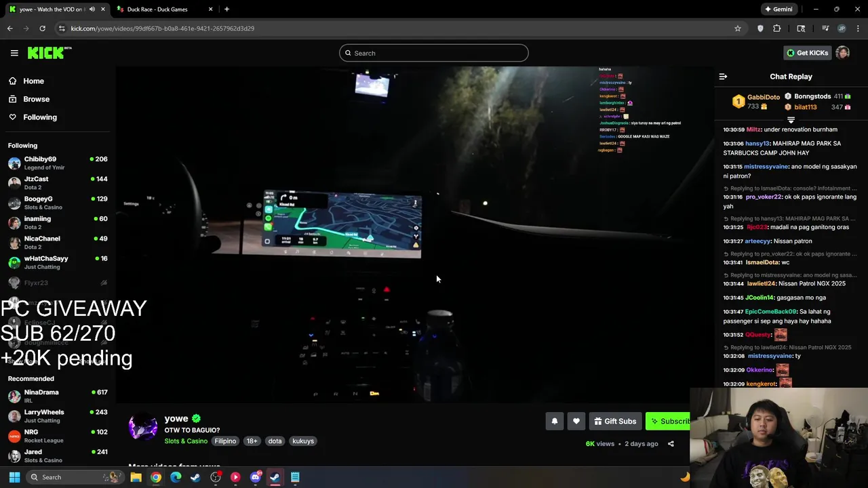Collapse the Chat Replay panel
The width and height of the screenshot is (868, 488).
click(723, 77)
